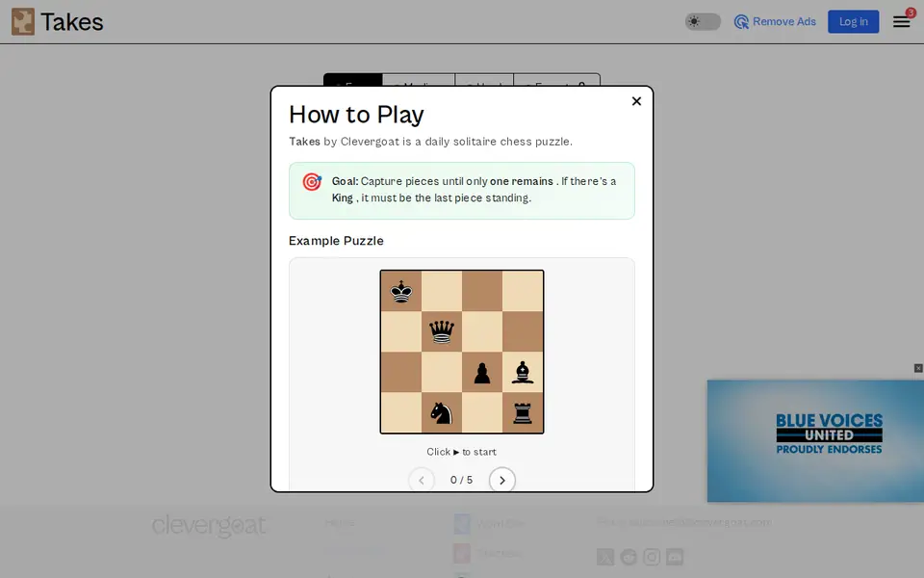
Task: Advance to next step of example puzzle
Action: pos(502,480)
